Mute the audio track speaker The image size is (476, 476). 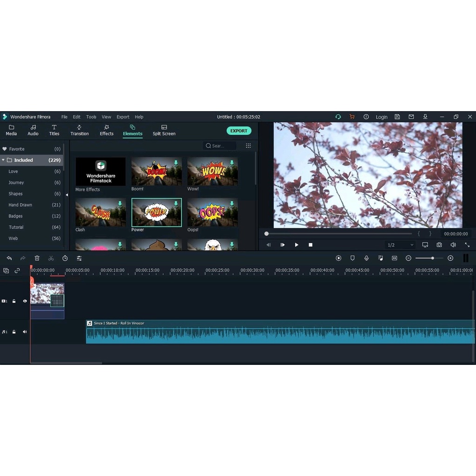25,332
